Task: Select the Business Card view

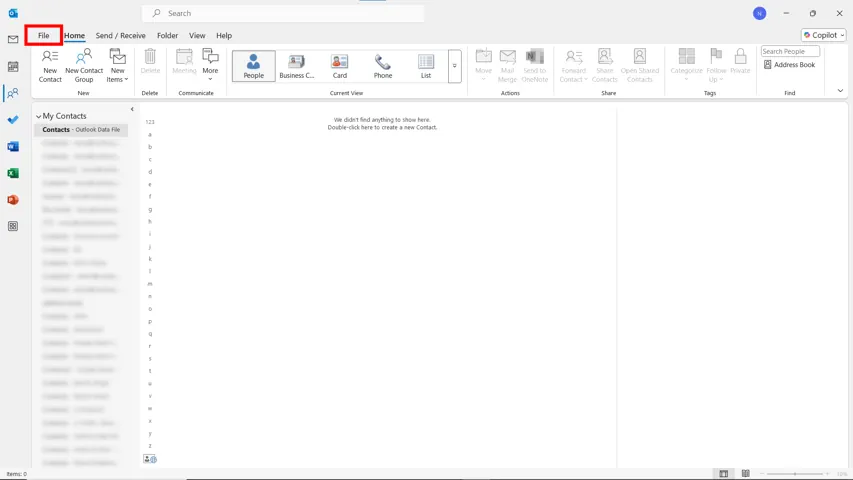Action: pos(296,66)
